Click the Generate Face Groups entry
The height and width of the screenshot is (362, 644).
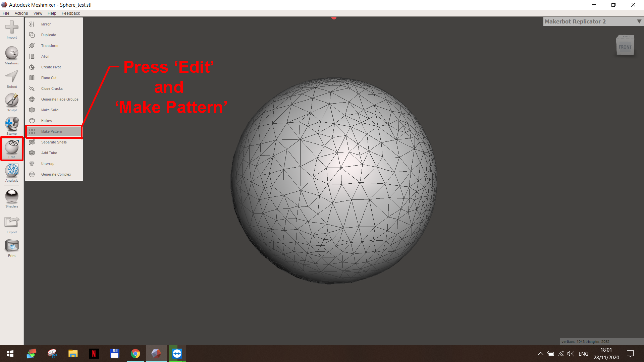point(59,99)
